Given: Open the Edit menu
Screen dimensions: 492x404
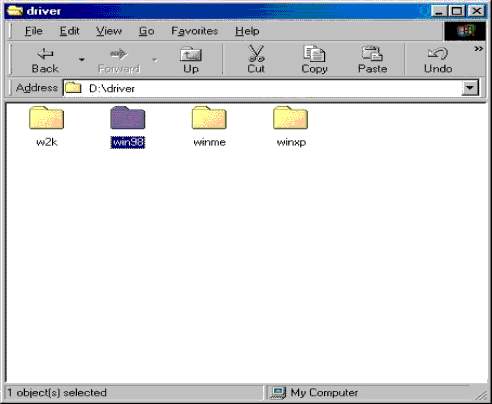Looking at the screenshot, I should (x=69, y=31).
